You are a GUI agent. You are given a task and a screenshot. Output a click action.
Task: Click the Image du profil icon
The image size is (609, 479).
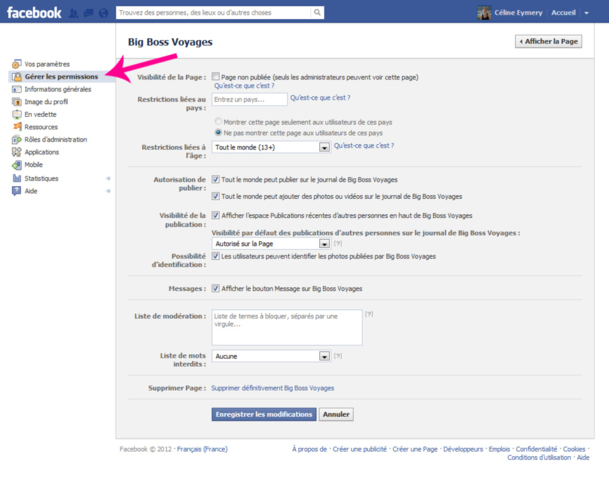pyautogui.click(x=17, y=101)
